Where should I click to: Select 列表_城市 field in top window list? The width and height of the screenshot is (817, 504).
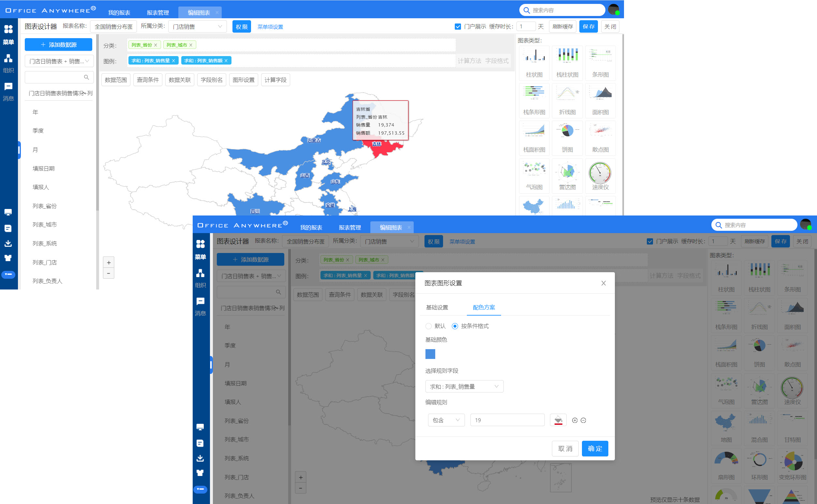[44, 225]
